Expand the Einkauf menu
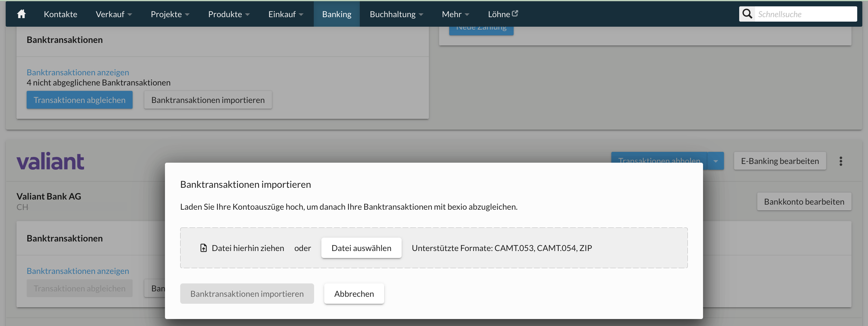This screenshot has height=326, width=868. point(286,14)
